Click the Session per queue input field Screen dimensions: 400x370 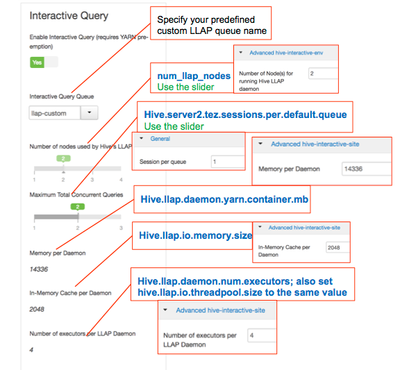click(228, 162)
